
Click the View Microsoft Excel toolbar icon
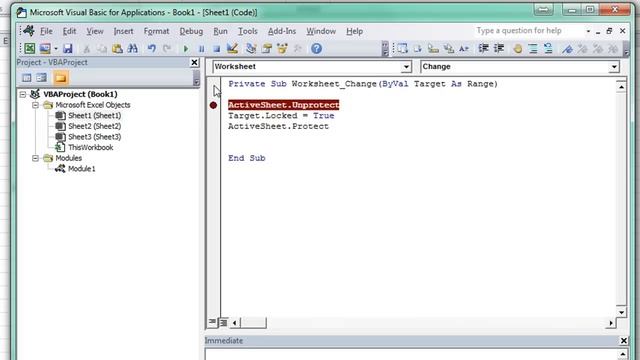click(29, 49)
